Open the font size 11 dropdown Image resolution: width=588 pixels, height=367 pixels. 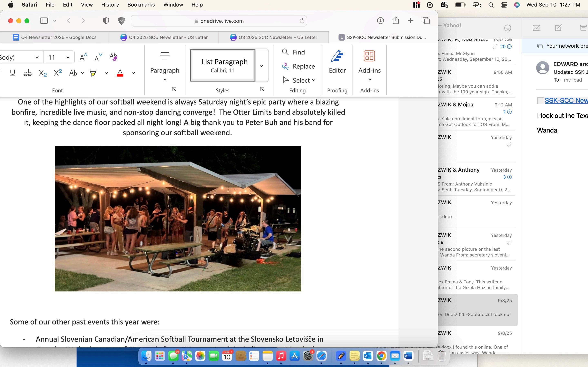tap(68, 57)
